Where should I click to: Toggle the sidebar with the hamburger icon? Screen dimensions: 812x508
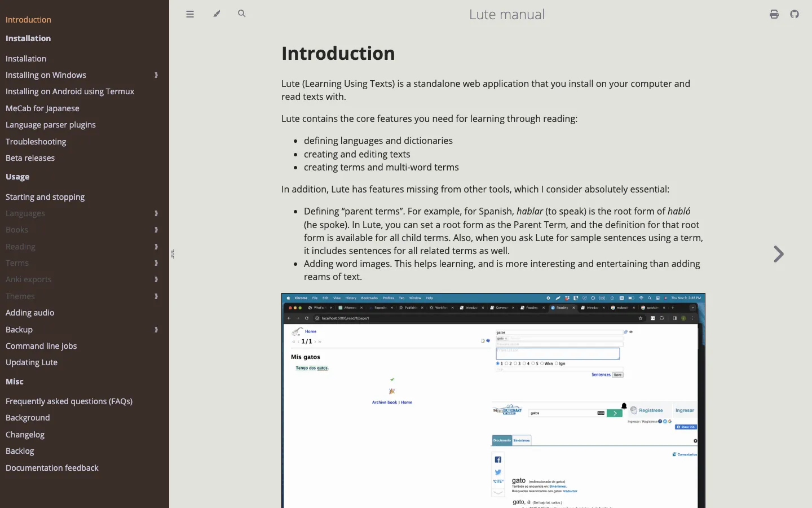(190, 14)
